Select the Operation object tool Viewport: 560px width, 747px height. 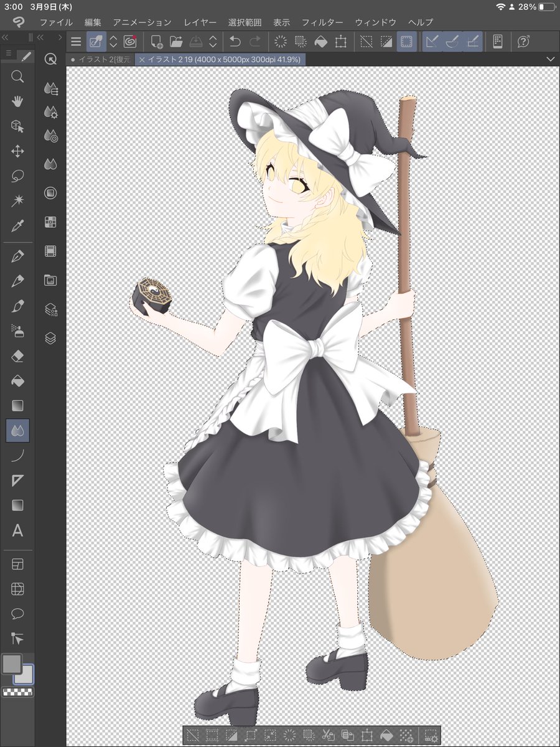[x=17, y=126]
